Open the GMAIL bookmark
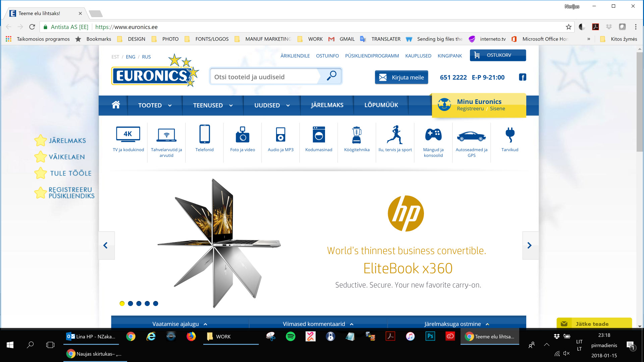 [341, 39]
